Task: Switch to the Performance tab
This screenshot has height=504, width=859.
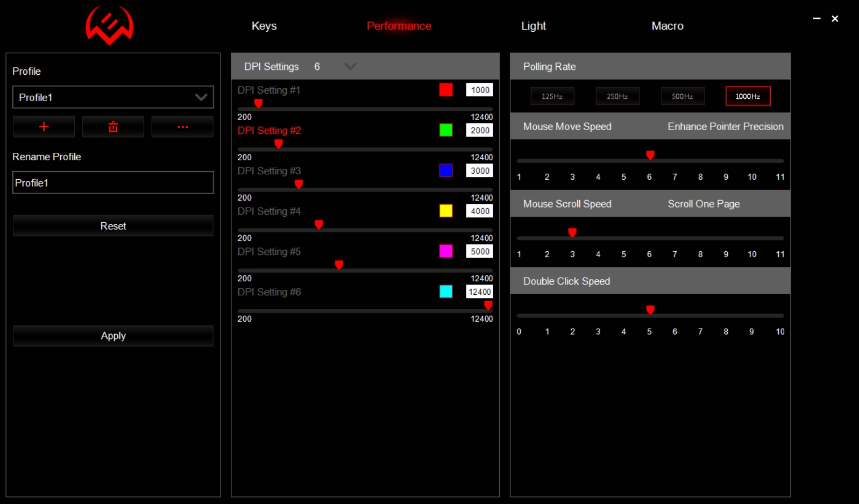Action: tap(399, 26)
